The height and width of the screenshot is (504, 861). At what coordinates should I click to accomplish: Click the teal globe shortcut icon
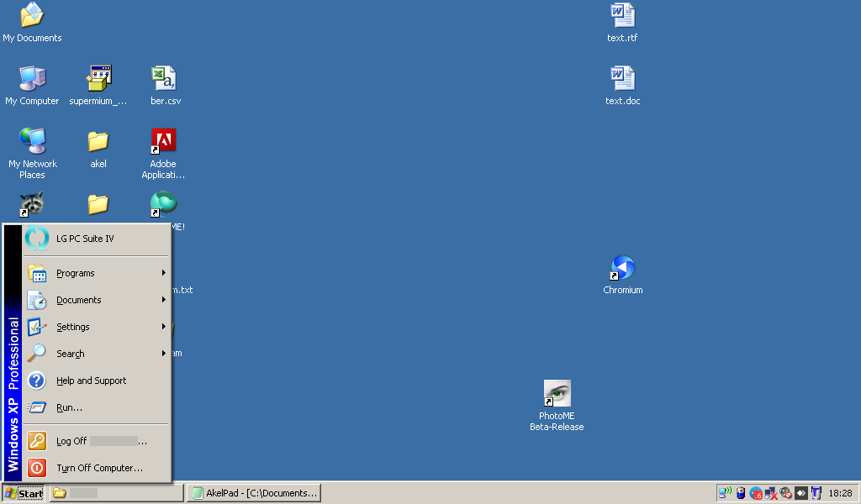pyautogui.click(x=164, y=204)
